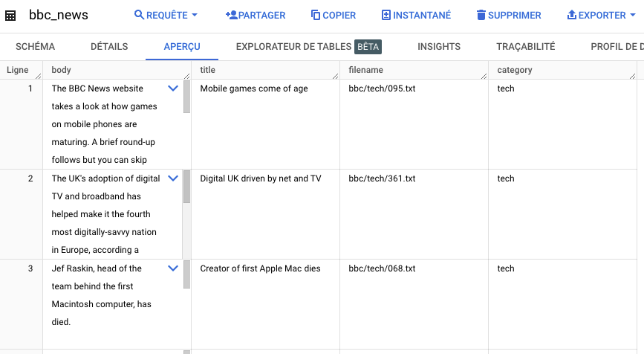Click tech category in row 1
This screenshot has height=354, width=644.
tap(506, 88)
